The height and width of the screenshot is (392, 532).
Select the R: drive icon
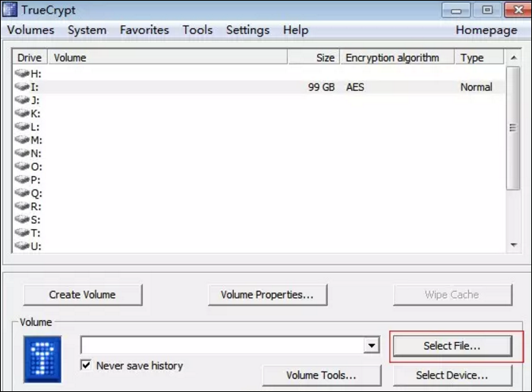[22, 205]
